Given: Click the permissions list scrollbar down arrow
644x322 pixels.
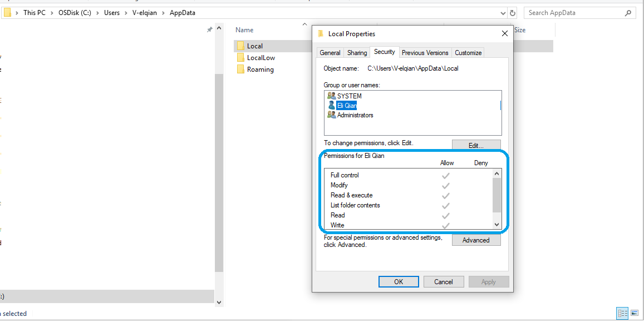Looking at the screenshot, I should point(498,225).
